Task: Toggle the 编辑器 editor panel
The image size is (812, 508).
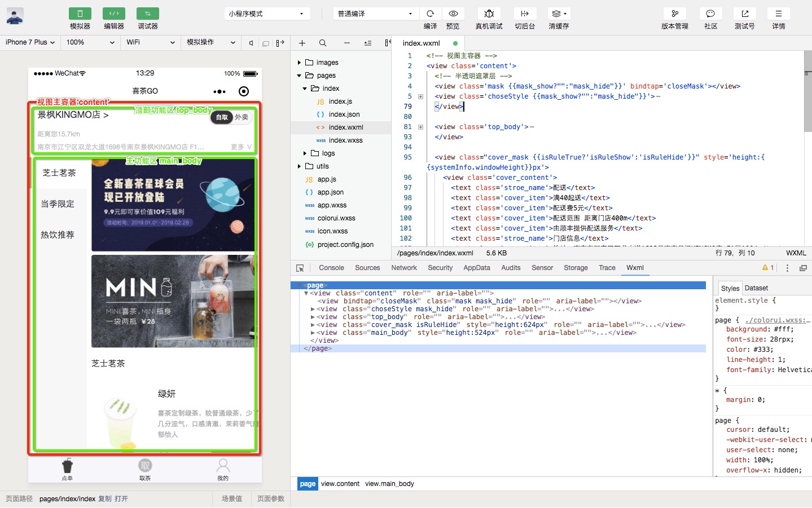Action: 114,14
